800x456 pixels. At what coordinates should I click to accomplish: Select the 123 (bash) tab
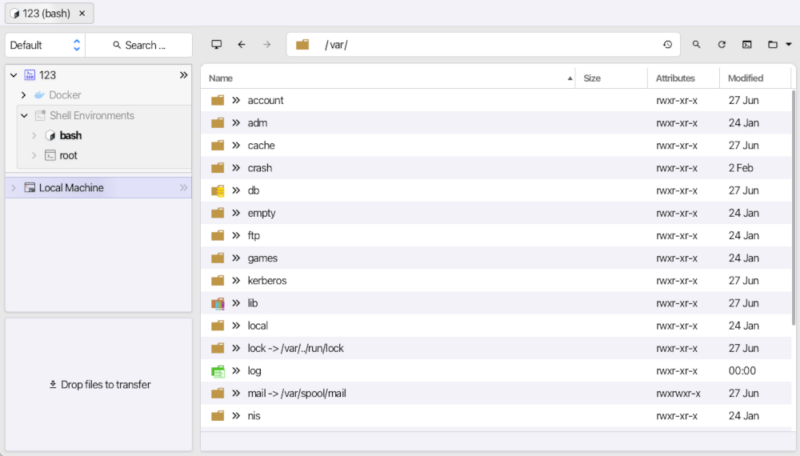click(49, 14)
